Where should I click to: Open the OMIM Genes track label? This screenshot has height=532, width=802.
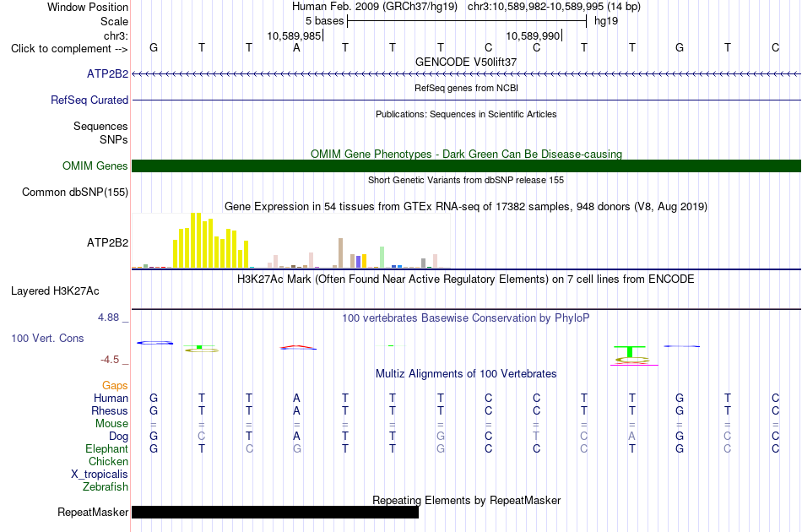point(95,166)
